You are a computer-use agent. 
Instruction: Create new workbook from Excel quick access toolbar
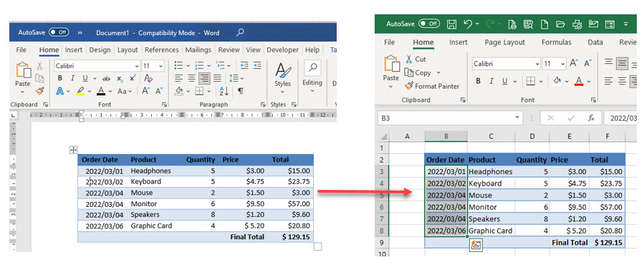544,24
